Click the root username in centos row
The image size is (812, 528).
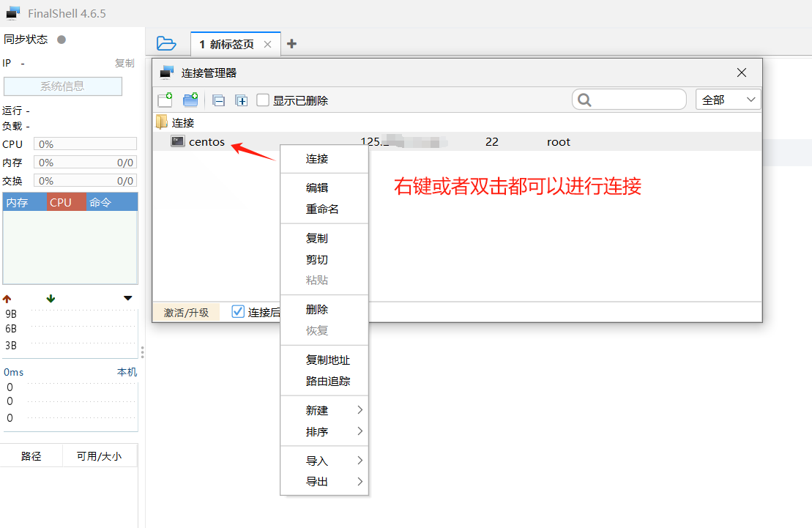click(x=558, y=142)
